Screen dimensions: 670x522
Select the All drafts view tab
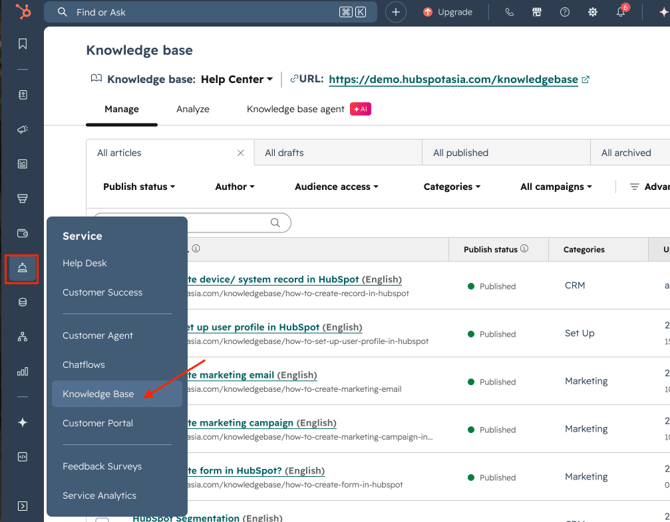click(x=338, y=153)
